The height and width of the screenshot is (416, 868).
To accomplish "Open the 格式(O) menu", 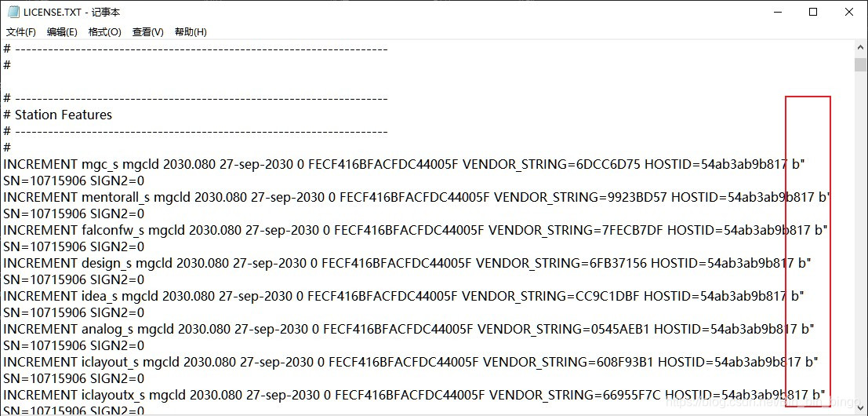I will 104,32.
